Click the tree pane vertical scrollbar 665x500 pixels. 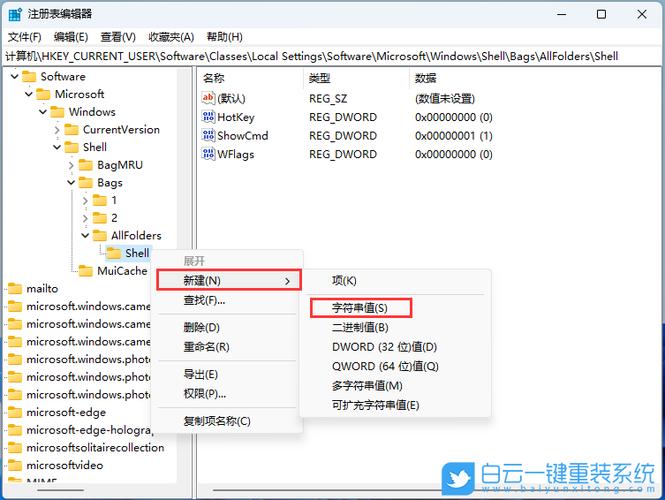click(184, 275)
